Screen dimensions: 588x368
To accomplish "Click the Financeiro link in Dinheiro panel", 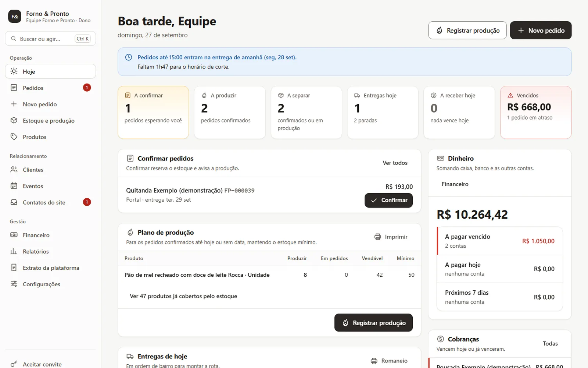I will tap(455, 184).
